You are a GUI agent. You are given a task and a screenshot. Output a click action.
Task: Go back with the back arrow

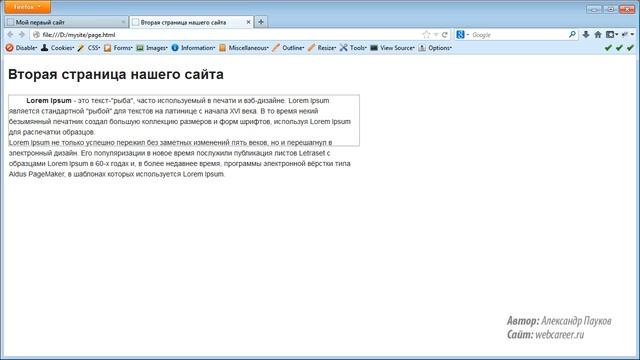coord(11,35)
